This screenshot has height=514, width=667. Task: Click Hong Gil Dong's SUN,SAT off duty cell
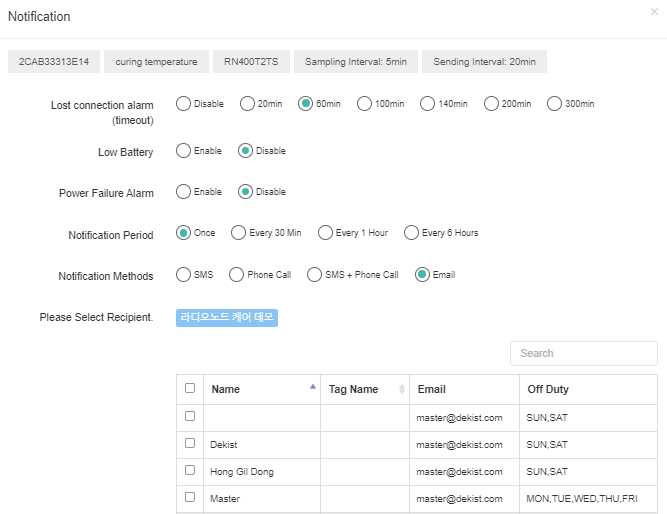588,472
